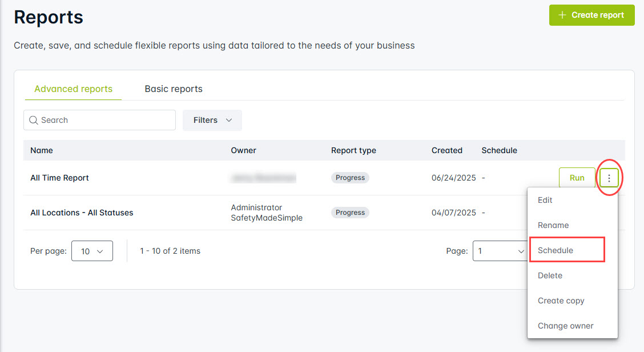Click the plus icon on Create report
Viewport: 644px width, 352px height.
562,15
